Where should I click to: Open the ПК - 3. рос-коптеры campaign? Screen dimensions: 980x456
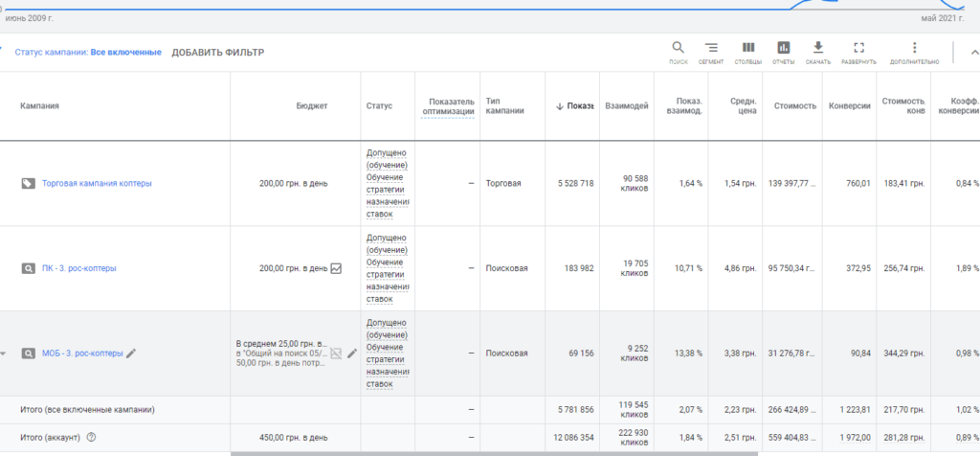[79, 268]
